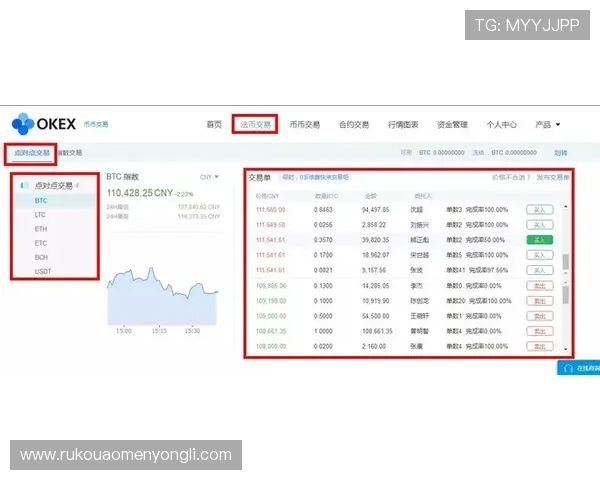Click the 完成率97.56% value
Image resolution: width=600 pixels, height=480 pixels.
(x=488, y=270)
